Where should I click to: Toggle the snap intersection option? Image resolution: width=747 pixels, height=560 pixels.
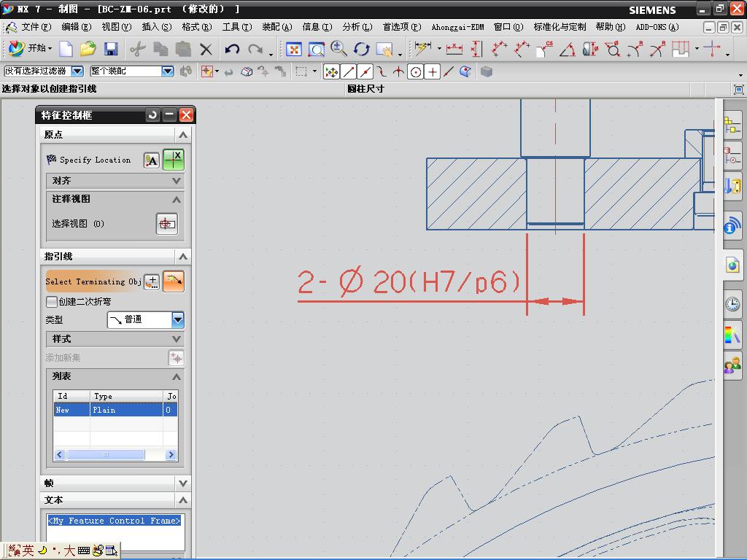tap(398, 72)
